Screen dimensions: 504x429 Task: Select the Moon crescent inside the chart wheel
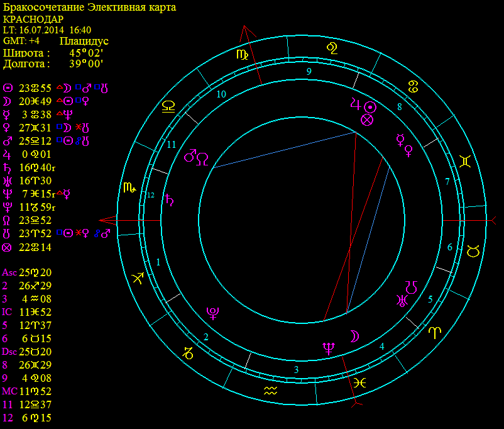pyautogui.click(x=354, y=337)
